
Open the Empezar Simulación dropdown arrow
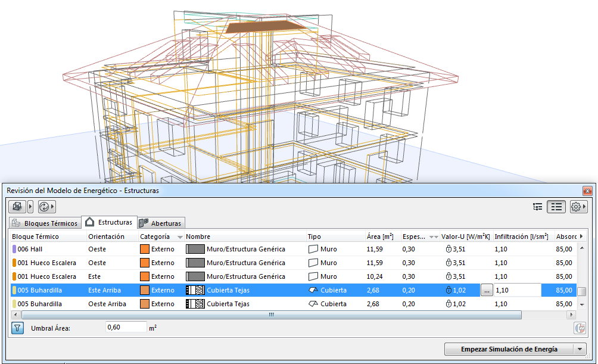[x=580, y=349]
